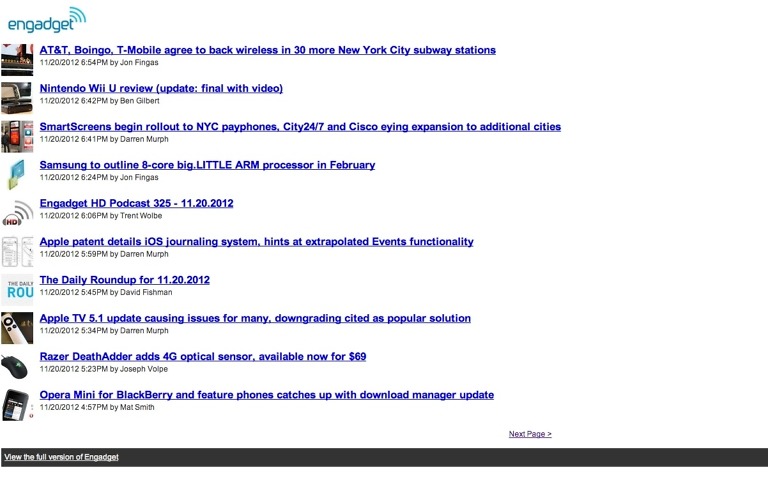The height and width of the screenshot is (498, 768).
Task: Open the AT&T, Boingo, T-Mobile subway article
Action: (x=267, y=50)
